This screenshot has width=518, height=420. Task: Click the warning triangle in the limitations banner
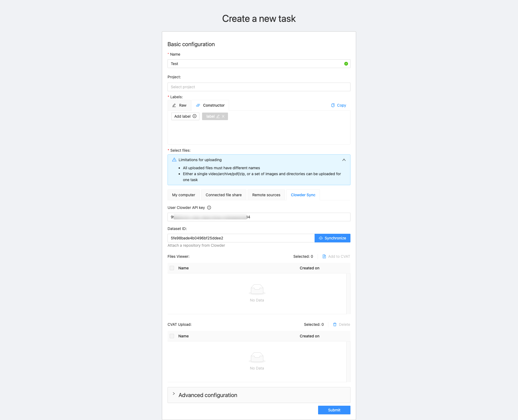pos(174,160)
